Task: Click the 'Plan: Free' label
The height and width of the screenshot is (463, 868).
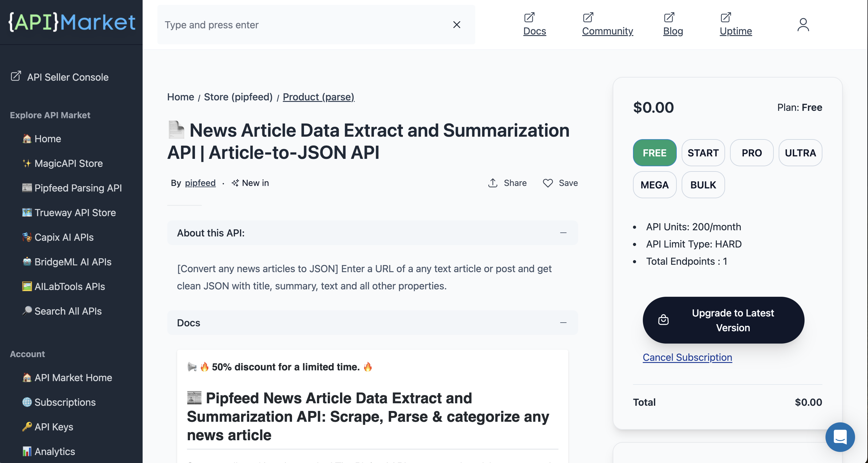Action: [x=799, y=107]
